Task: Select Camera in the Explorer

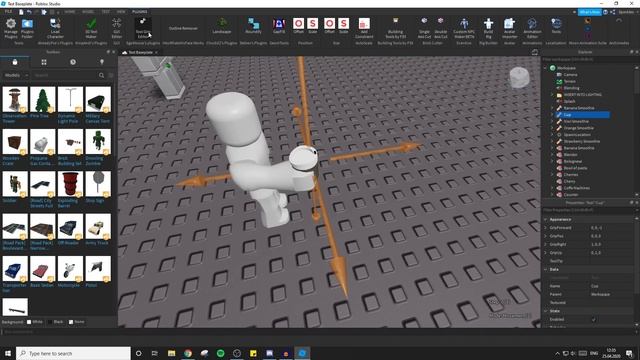Action: 570,75
